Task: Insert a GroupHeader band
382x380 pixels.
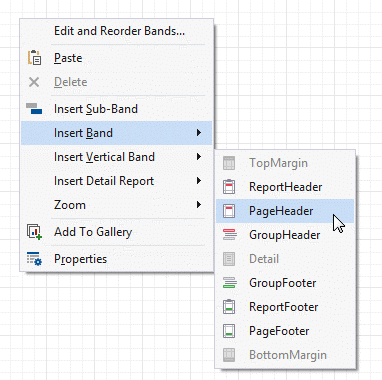Action: tap(285, 235)
